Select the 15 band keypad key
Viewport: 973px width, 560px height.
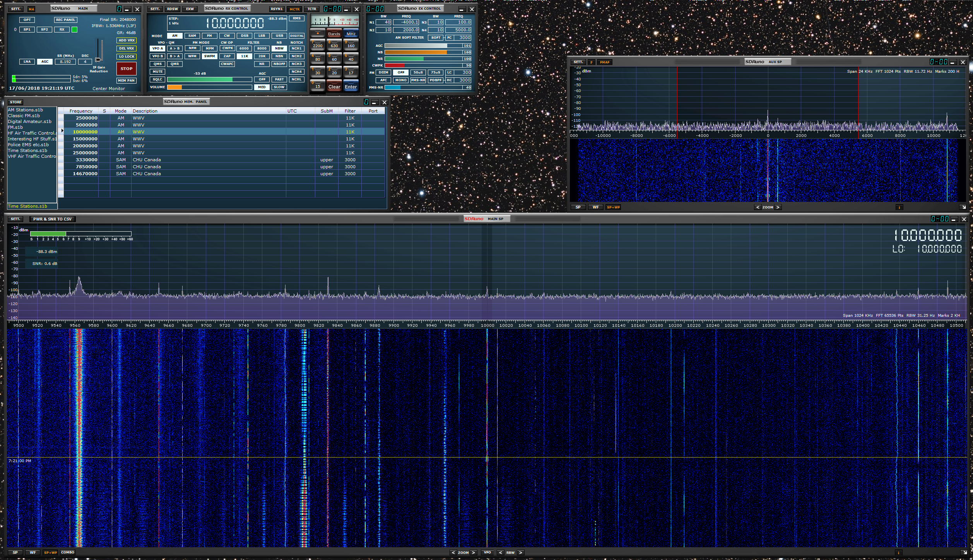coord(318,86)
